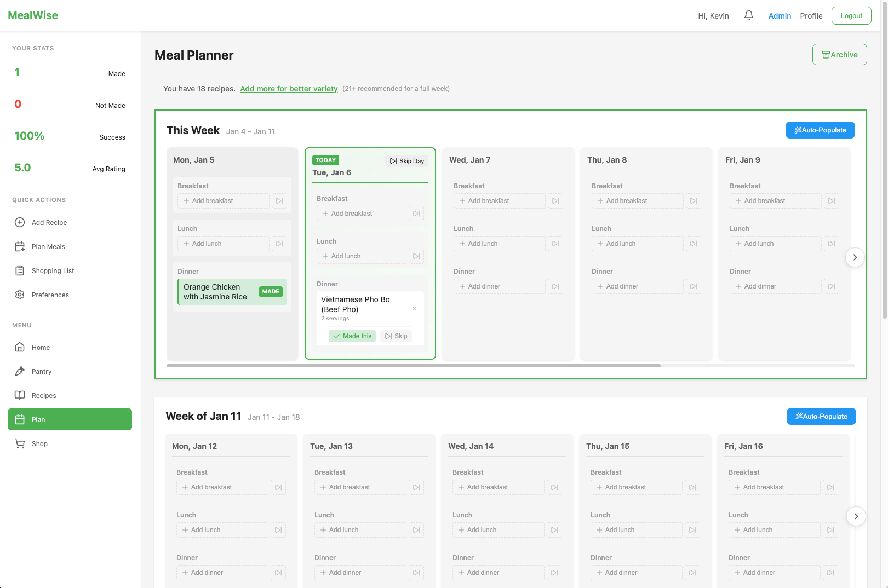The image size is (888, 588).
Task: Toggle Skip Day for today
Action: tap(407, 161)
